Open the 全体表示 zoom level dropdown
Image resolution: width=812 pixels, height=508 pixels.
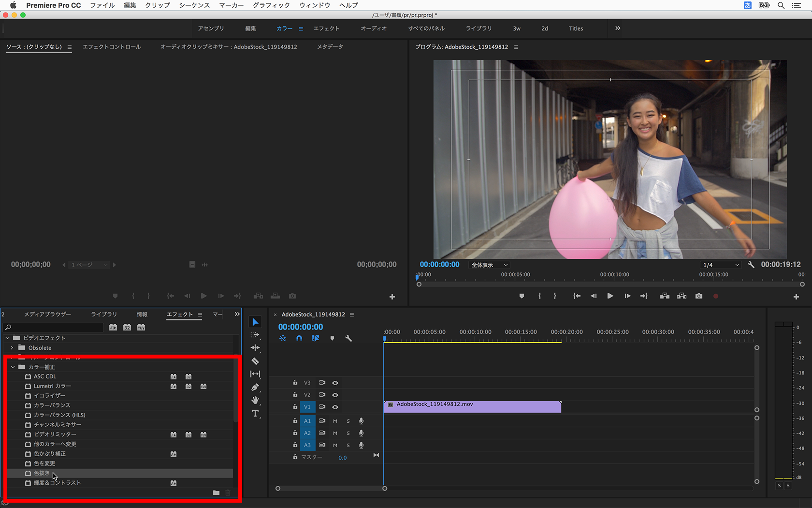coord(489,265)
